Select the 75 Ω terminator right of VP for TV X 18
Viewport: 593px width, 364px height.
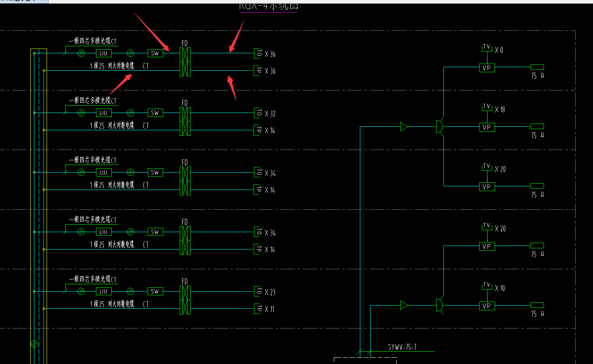537,126
